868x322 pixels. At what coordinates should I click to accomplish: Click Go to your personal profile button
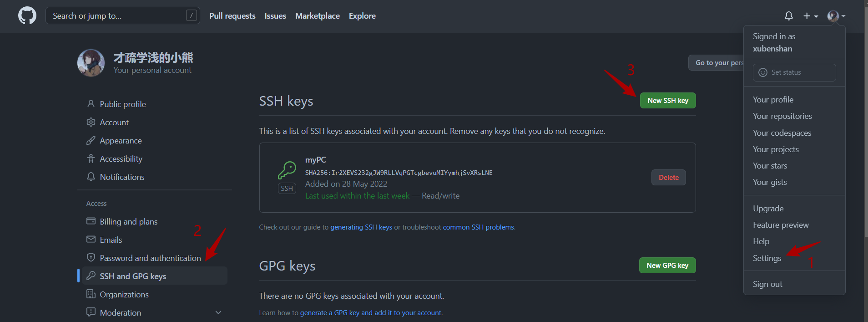(x=716, y=63)
